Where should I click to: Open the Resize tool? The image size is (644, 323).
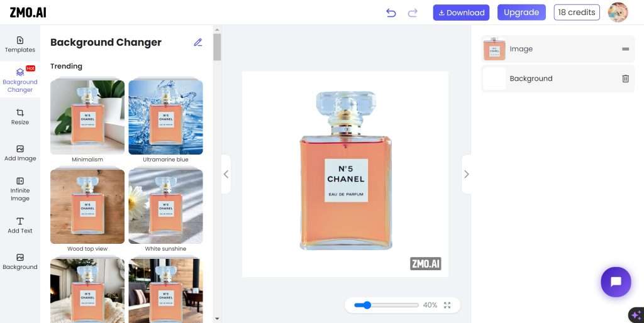[x=19, y=117]
